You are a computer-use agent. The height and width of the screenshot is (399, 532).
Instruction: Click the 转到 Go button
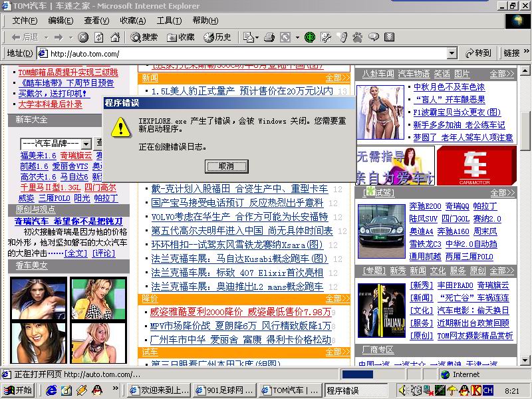point(478,53)
